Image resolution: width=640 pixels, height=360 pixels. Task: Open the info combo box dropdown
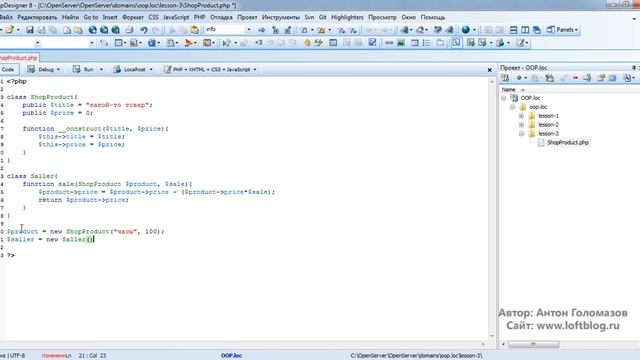[249, 30]
